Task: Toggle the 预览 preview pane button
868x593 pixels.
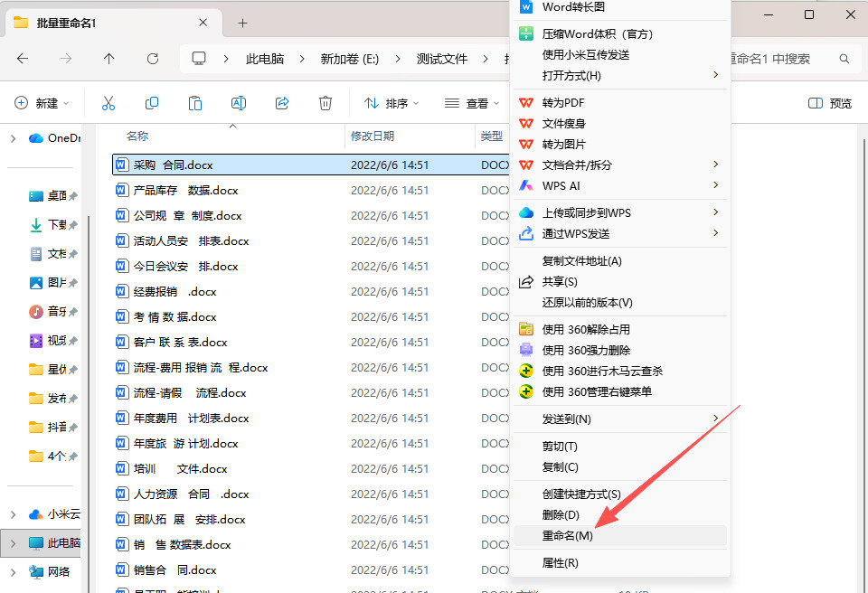Action: pos(830,103)
